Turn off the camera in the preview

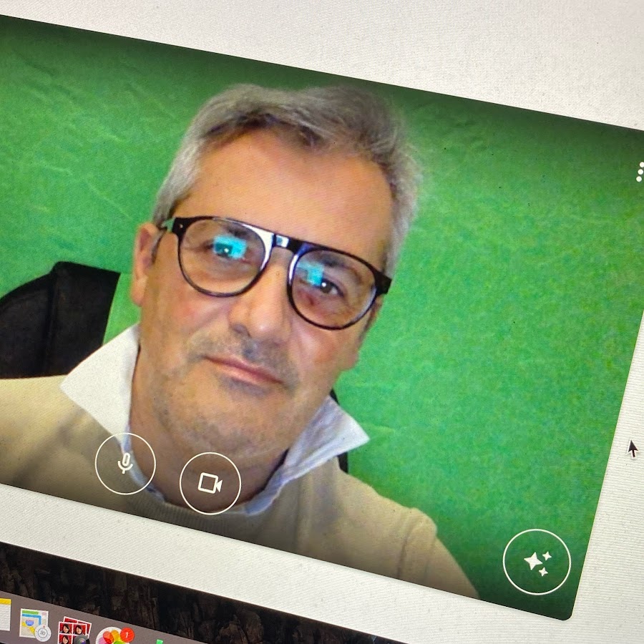210,483
